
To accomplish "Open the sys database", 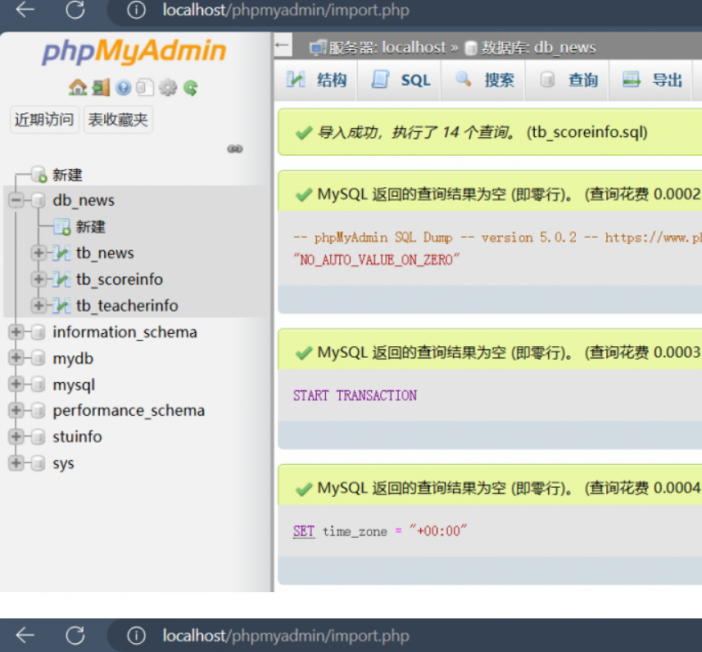I will click(64, 464).
